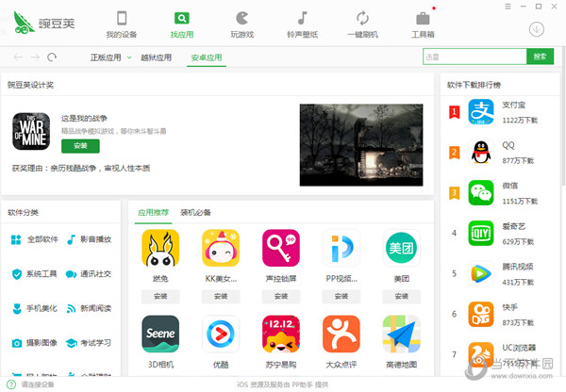Click the forward navigation arrow
This screenshot has width=566, height=392.
[x=35, y=57]
